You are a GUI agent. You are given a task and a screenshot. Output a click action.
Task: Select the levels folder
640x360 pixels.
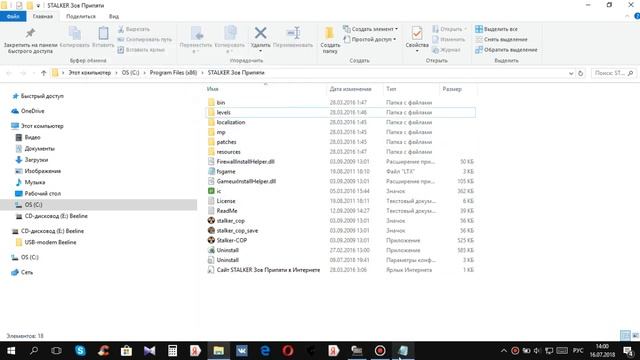[223, 112]
